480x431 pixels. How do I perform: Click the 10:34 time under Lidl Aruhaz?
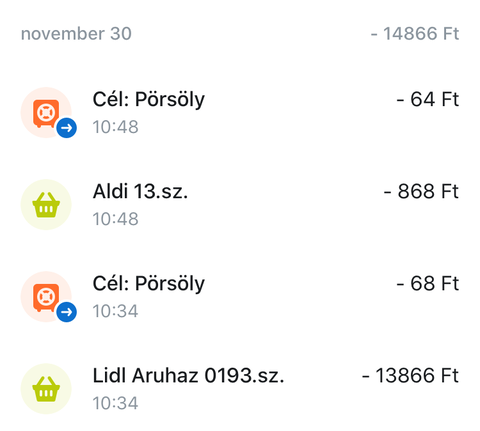[115, 403]
